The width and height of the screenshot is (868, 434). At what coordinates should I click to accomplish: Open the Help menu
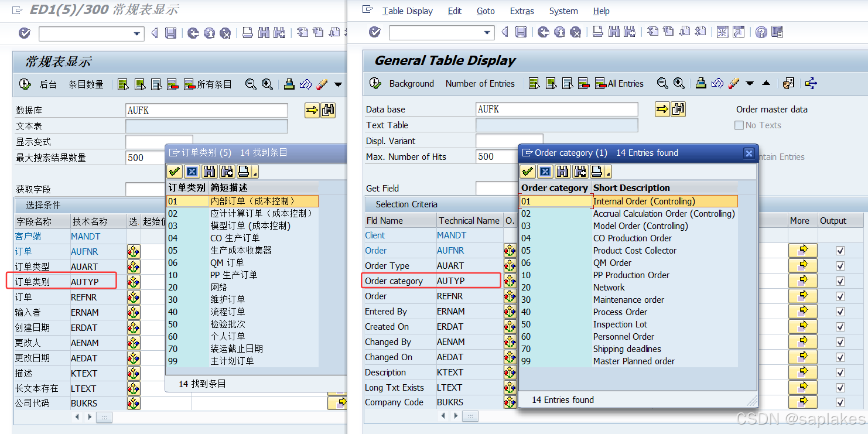(x=601, y=11)
